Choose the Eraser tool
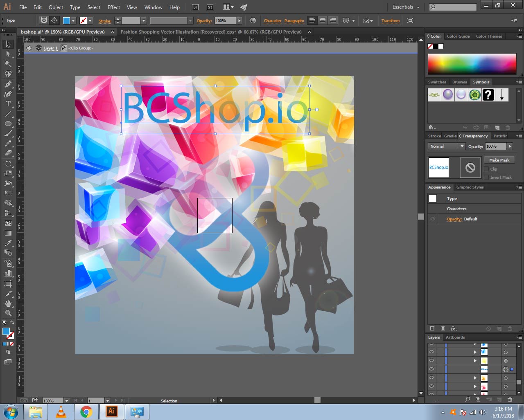This screenshot has width=524, height=420. tap(8, 153)
